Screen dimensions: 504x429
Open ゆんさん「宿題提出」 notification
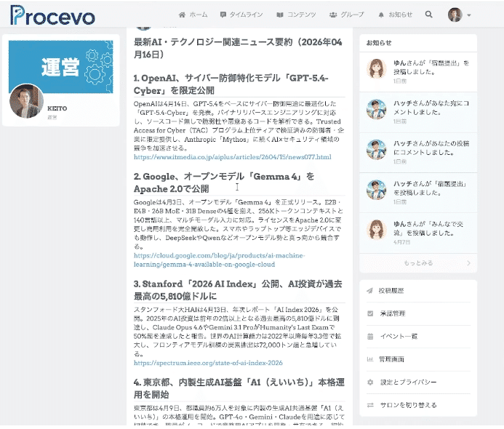click(x=418, y=72)
